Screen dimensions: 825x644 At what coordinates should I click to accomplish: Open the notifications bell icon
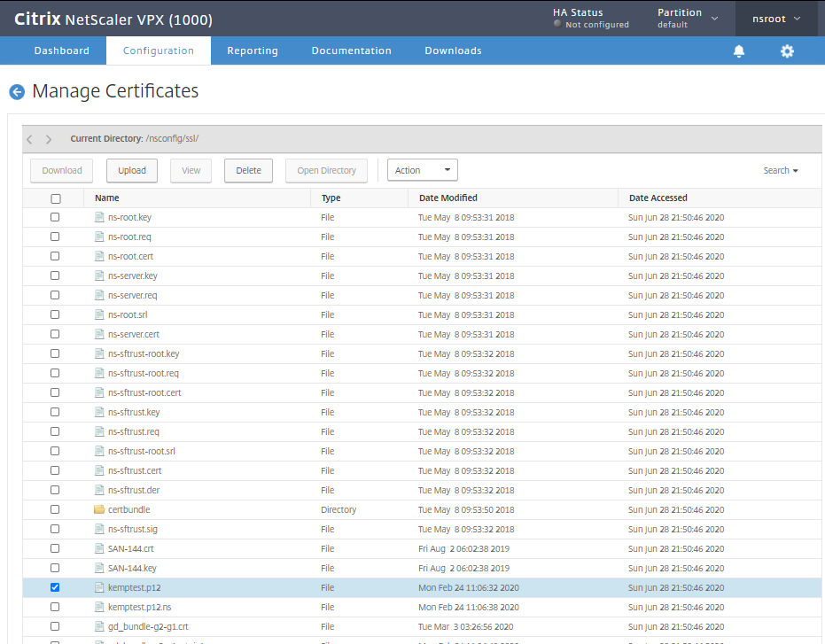point(738,51)
